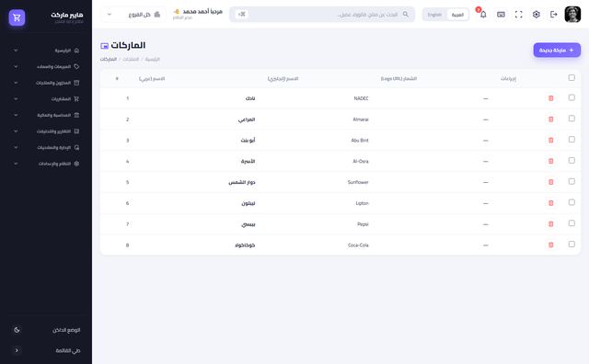
Task: Open the كل الفروع branches dropdown
Action: point(133,15)
